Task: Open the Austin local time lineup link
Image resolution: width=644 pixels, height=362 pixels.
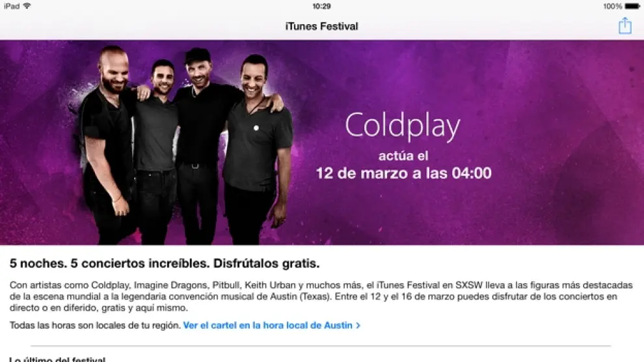Action: 268,325
